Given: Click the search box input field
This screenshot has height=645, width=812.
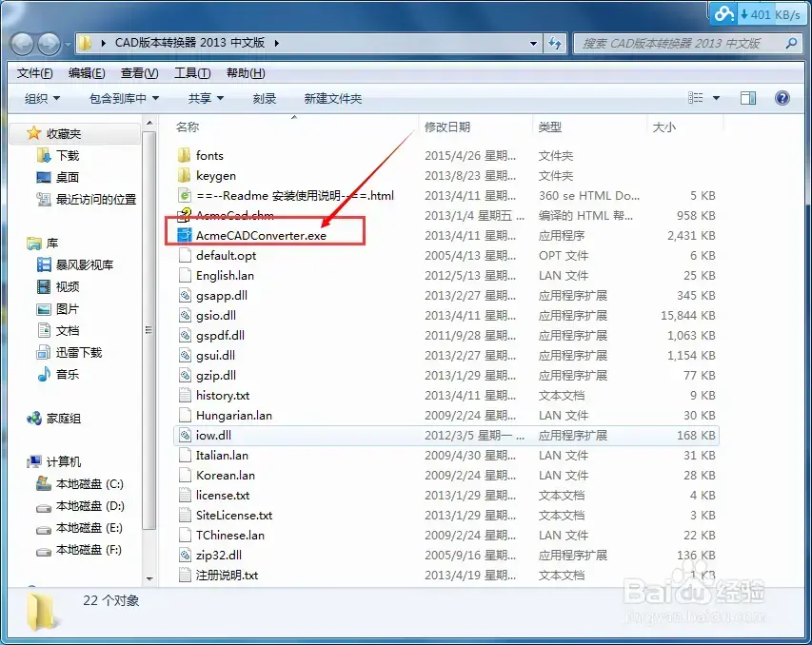Looking at the screenshot, I should [x=679, y=44].
